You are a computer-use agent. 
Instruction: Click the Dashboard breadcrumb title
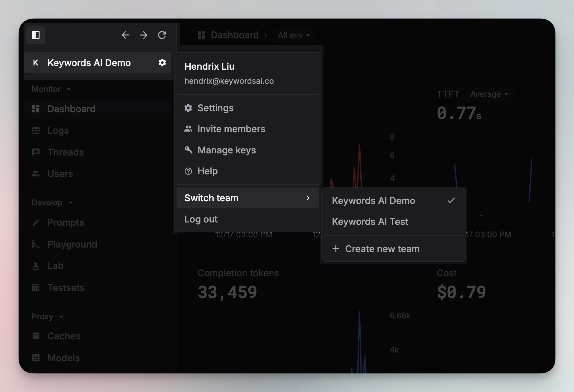coord(235,35)
